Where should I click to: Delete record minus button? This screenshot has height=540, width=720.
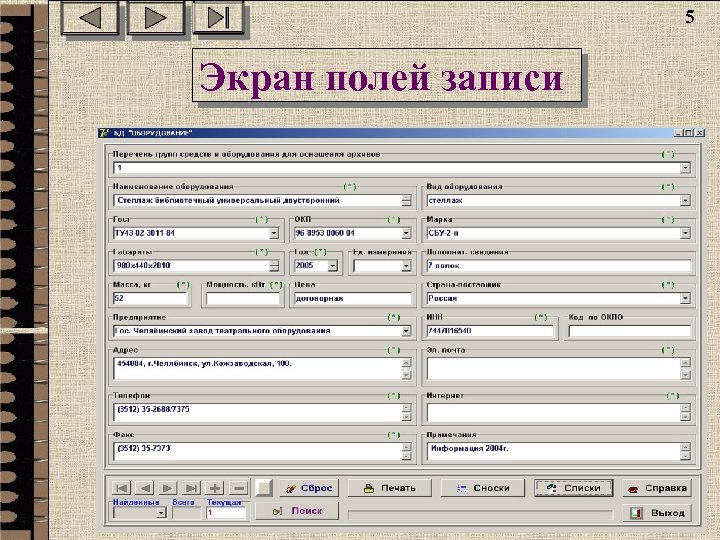239,488
